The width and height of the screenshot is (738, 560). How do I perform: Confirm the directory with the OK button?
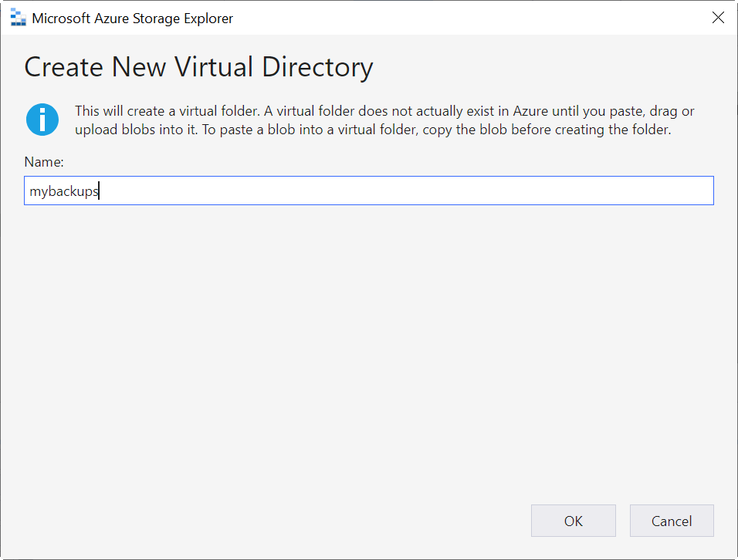click(573, 521)
